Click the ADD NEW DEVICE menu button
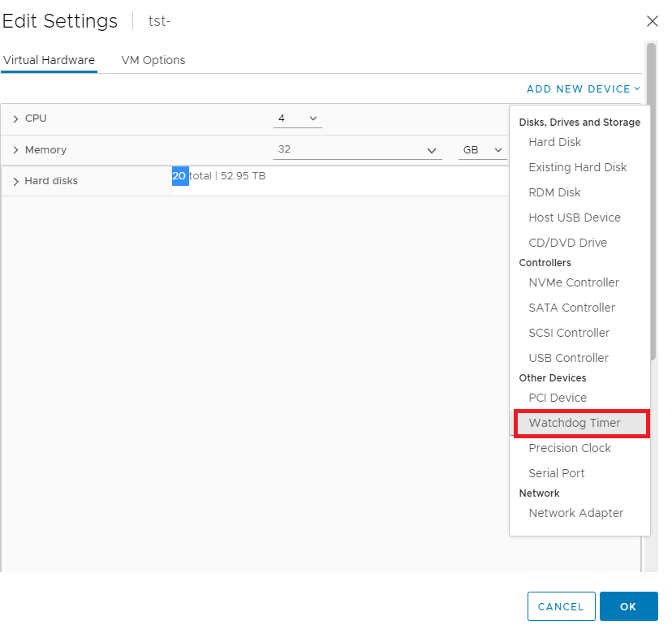Viewport: 672px width, 629px height. pos(583,89)
